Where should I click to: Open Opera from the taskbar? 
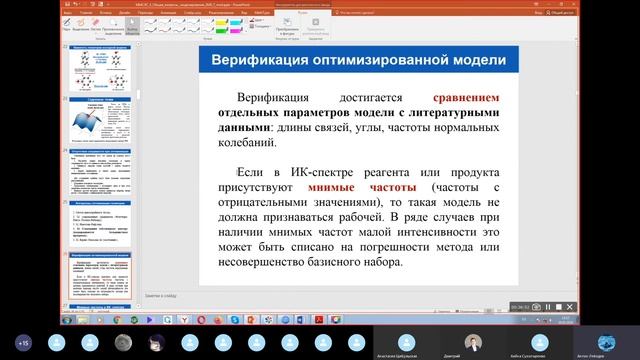point(201,320)
